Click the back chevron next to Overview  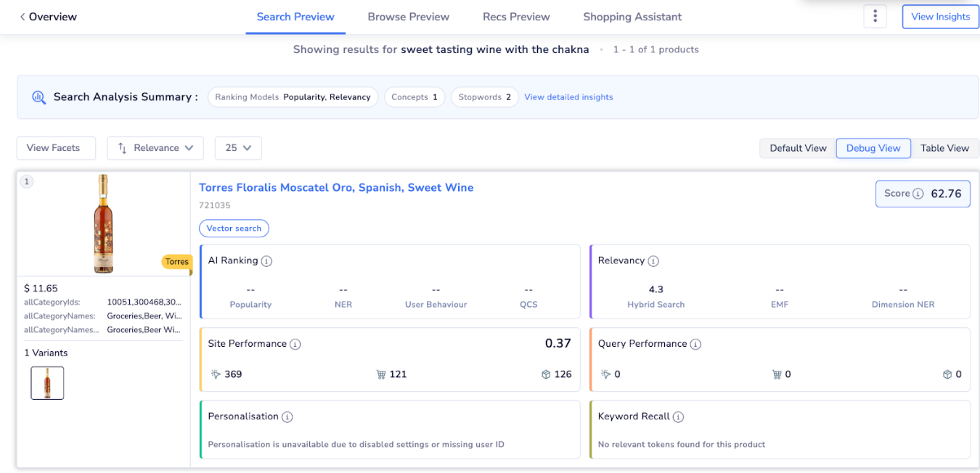[x=23, y=17]
